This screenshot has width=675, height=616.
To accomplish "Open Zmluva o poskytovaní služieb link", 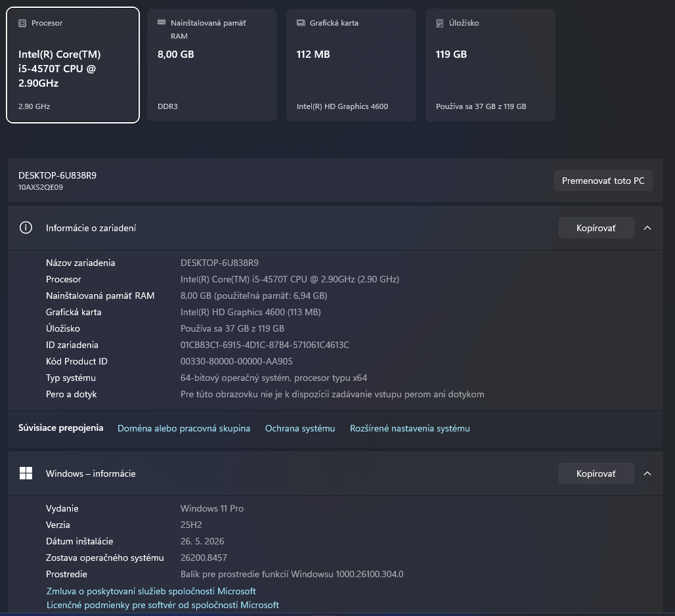I will (x=151, y=591).
